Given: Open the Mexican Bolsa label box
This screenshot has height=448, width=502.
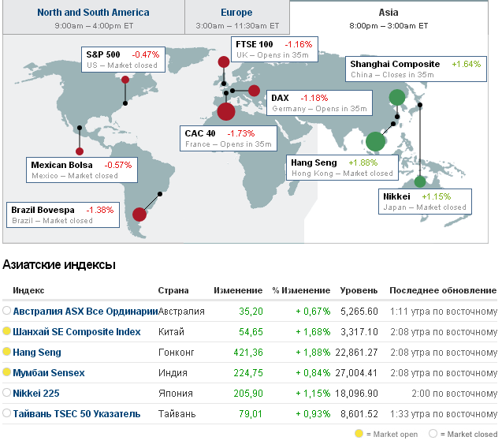Looking at the screenshot, I should 82,170.
